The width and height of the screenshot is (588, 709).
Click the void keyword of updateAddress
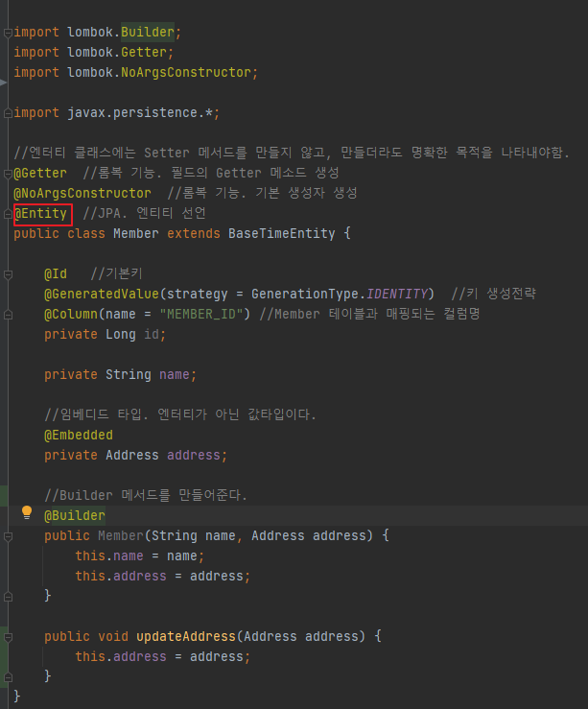[113, 636]
